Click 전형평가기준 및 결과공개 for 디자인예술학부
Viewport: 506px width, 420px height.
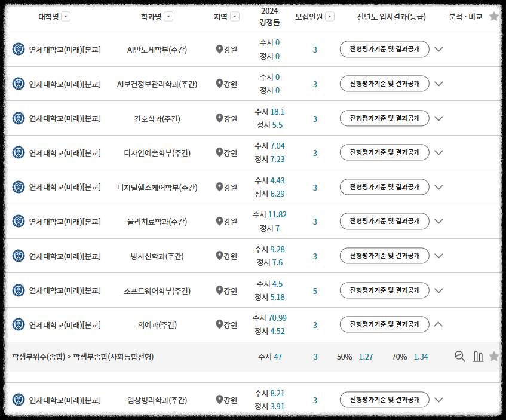point(385,152)
